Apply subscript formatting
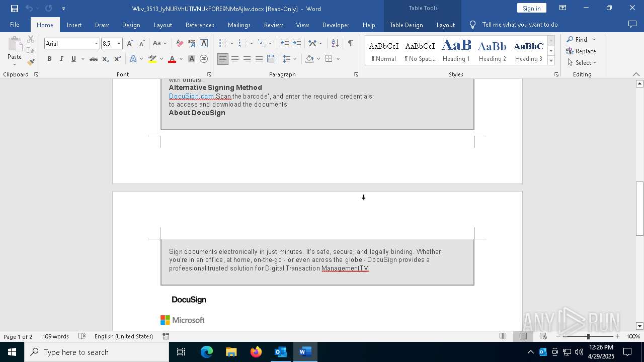 tap(105, 59)
